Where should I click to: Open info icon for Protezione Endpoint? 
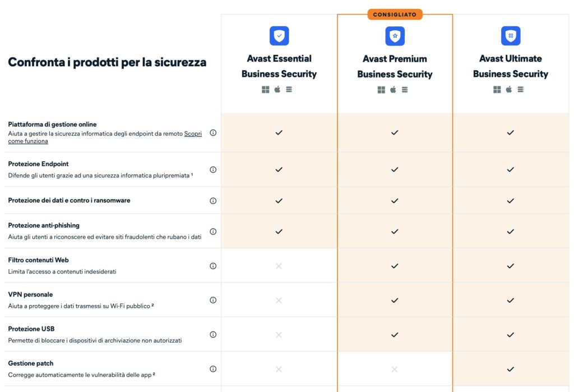[x=213, y=169]
